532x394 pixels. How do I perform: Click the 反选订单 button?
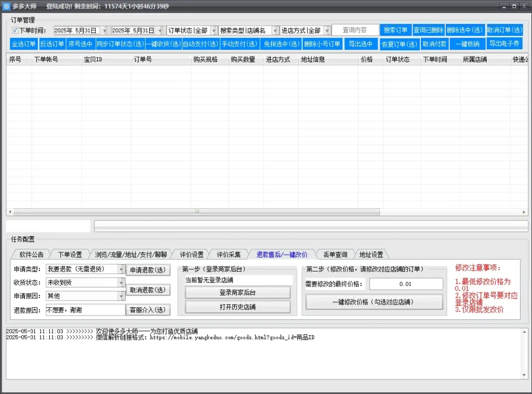(52, 44)
